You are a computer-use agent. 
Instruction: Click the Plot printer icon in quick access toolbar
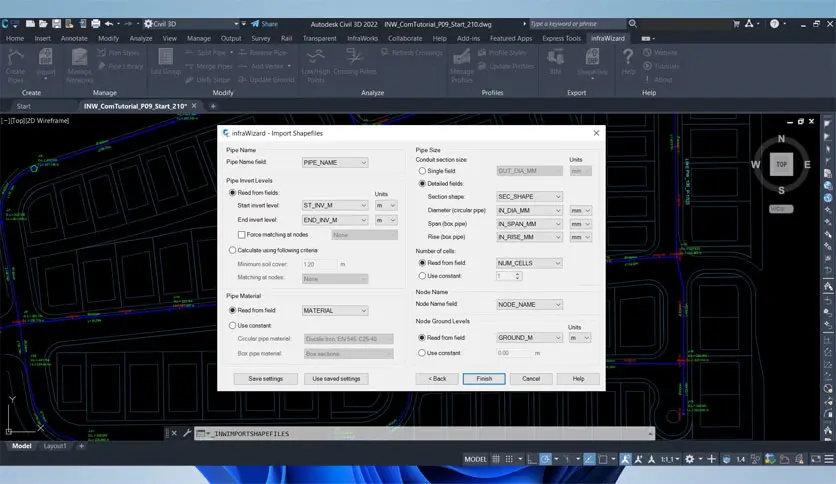95,24
